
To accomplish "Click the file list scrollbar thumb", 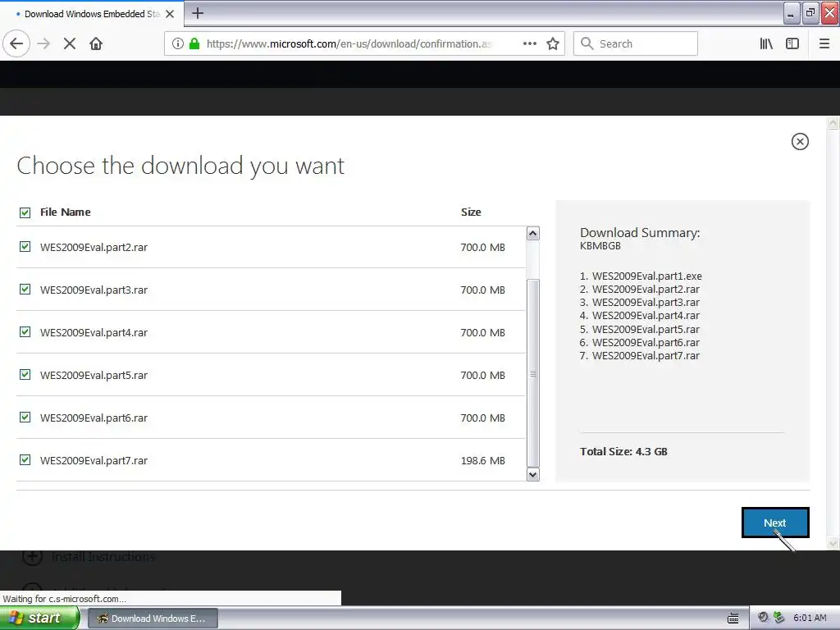I will click(x=532, y=373).
